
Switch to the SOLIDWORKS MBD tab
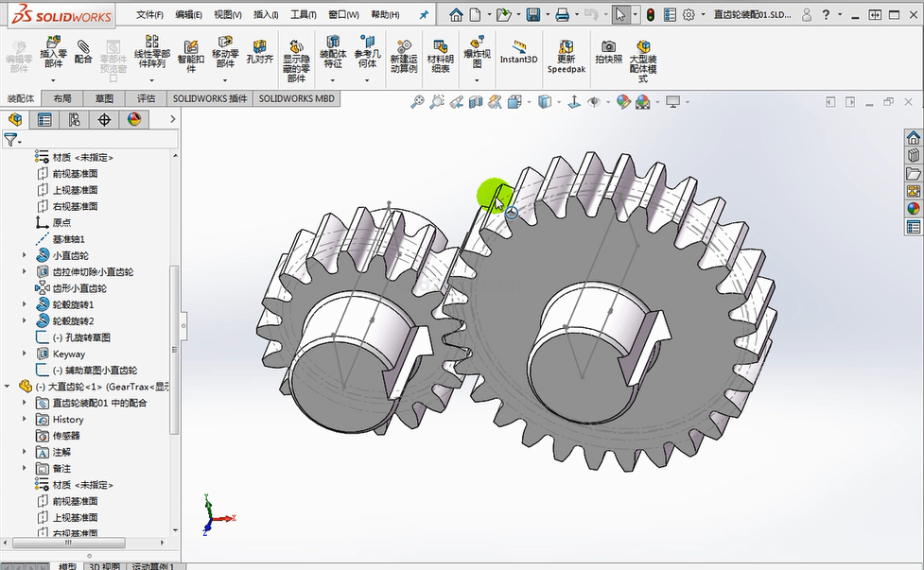[x=297, y=98]
